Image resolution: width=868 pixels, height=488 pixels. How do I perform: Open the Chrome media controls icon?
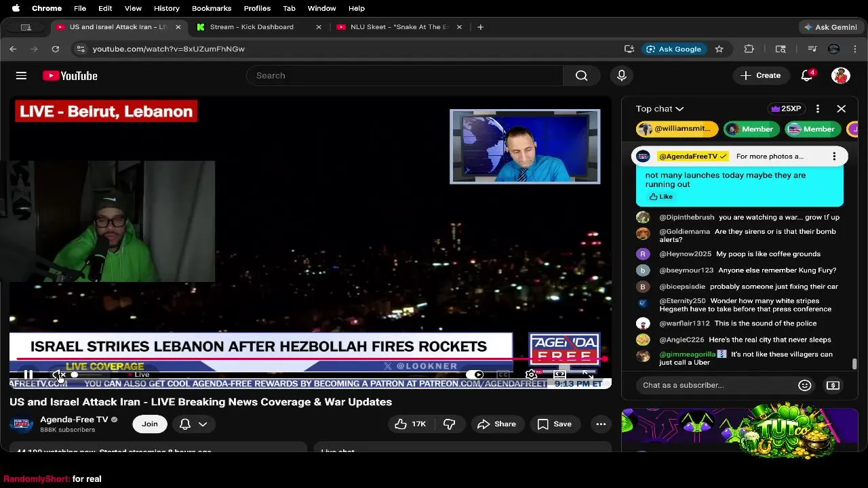coord(812,49)
